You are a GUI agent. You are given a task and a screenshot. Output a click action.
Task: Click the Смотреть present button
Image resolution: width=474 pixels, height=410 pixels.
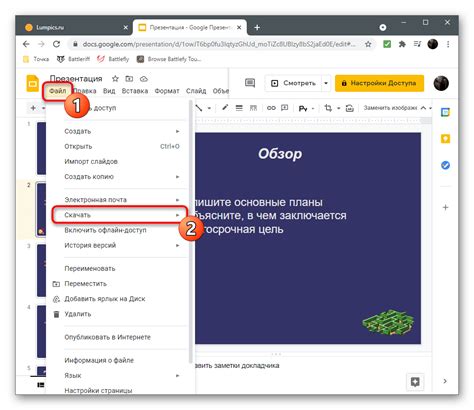click(294, 83)
